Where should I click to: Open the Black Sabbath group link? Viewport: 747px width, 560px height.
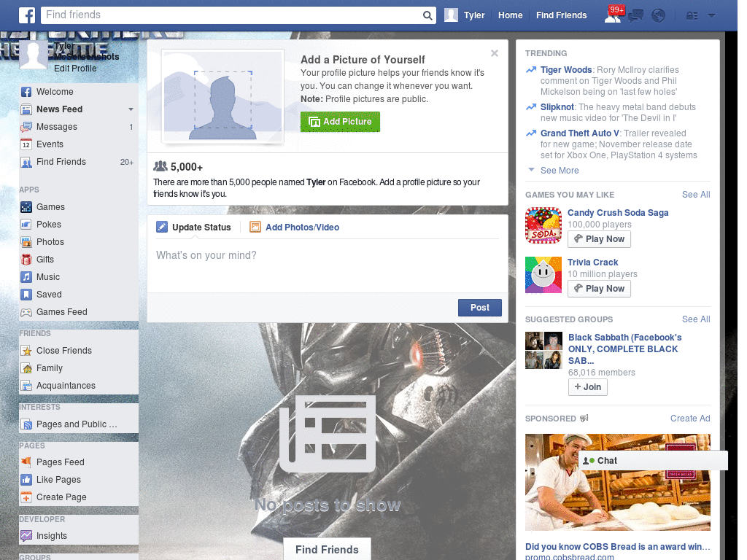click(x=624, y=349)
